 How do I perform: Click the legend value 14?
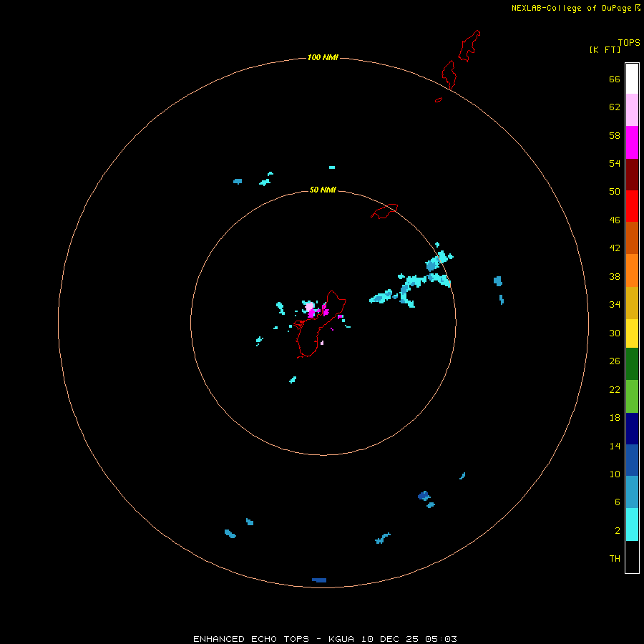(x=615, y=446)
